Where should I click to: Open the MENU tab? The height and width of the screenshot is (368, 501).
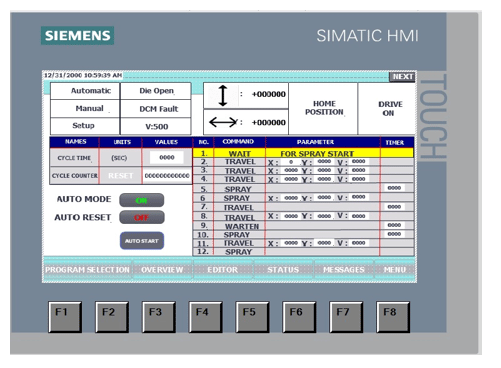(x=395, y=269)
